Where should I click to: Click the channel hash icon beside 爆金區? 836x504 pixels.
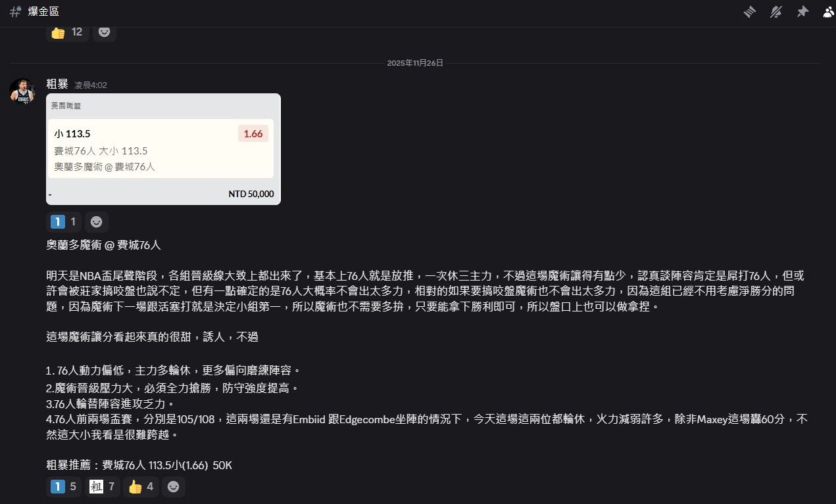(15, 12)
